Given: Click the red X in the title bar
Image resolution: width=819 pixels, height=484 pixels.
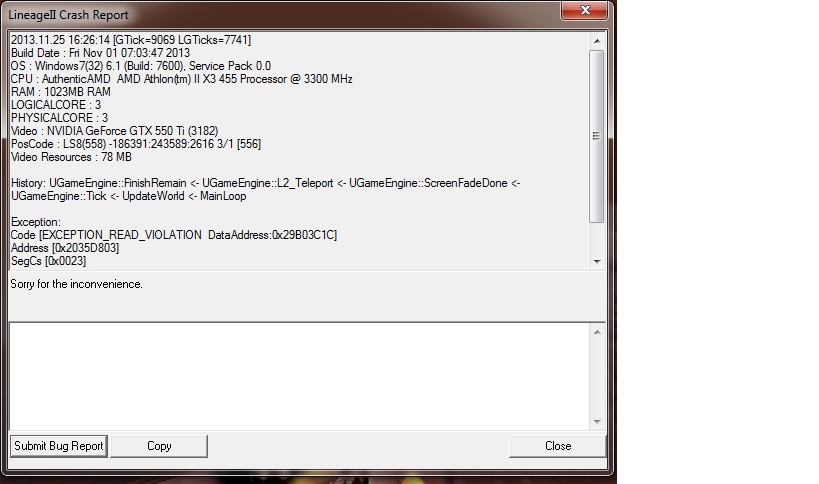Looking at the screenshot, I should 585,10.
